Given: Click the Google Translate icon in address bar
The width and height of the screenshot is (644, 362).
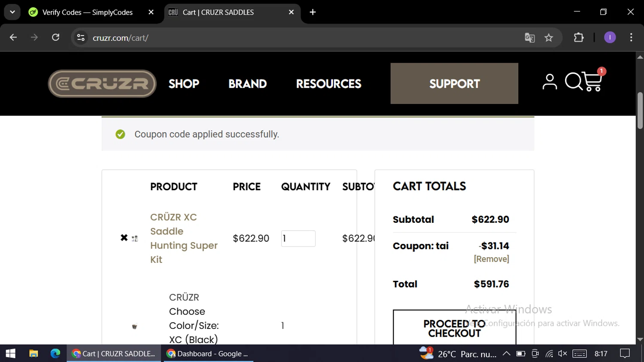Looking at the screenshot, I should click(530, 38).
